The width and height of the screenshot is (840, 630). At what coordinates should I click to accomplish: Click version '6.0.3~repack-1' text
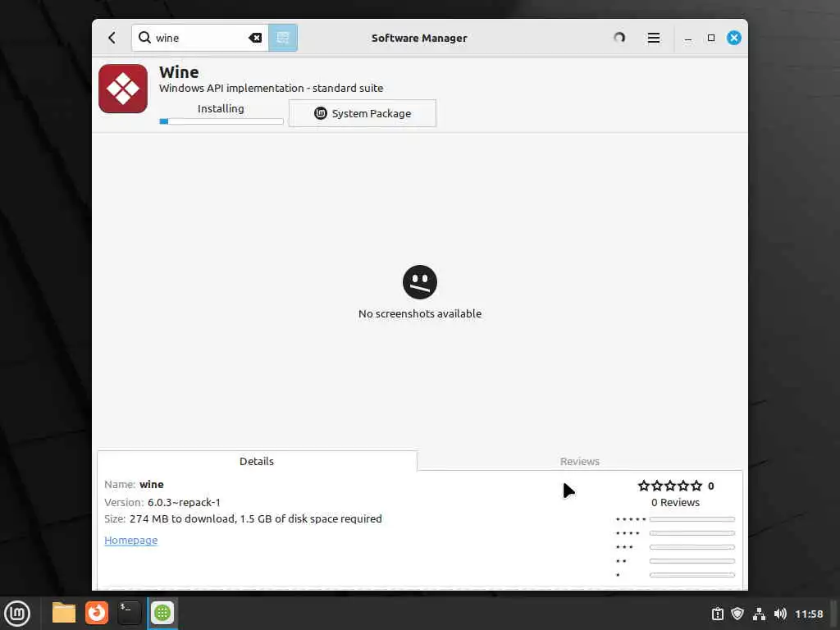pyautogui.click(x=184, y=503)
